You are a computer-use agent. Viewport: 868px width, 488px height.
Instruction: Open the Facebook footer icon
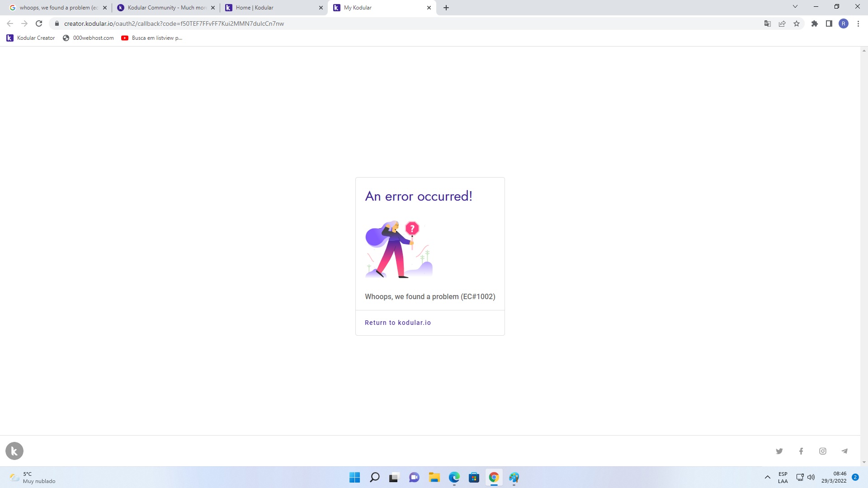801,451
